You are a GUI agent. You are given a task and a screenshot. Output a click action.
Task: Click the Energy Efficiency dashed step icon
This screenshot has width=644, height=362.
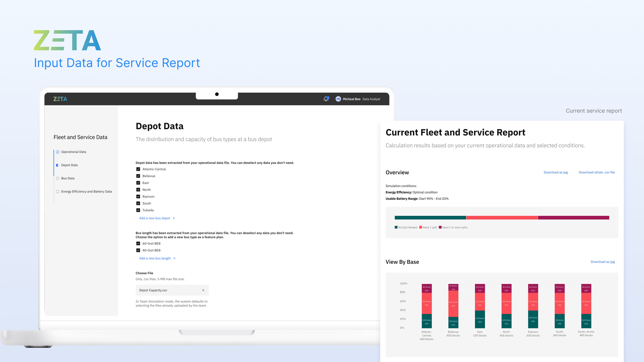pos(58,192)
